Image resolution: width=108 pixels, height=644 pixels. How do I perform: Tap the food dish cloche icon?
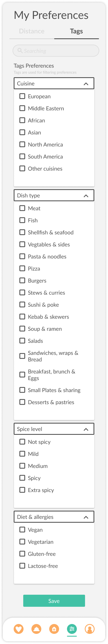click(36, 629)
